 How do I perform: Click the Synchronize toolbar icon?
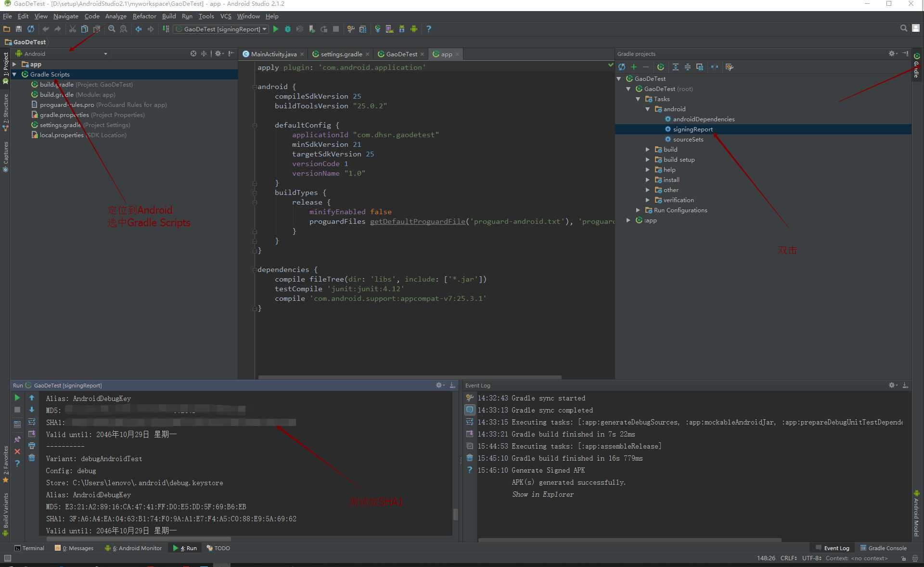pyautogui.click(x=31, y=29)
